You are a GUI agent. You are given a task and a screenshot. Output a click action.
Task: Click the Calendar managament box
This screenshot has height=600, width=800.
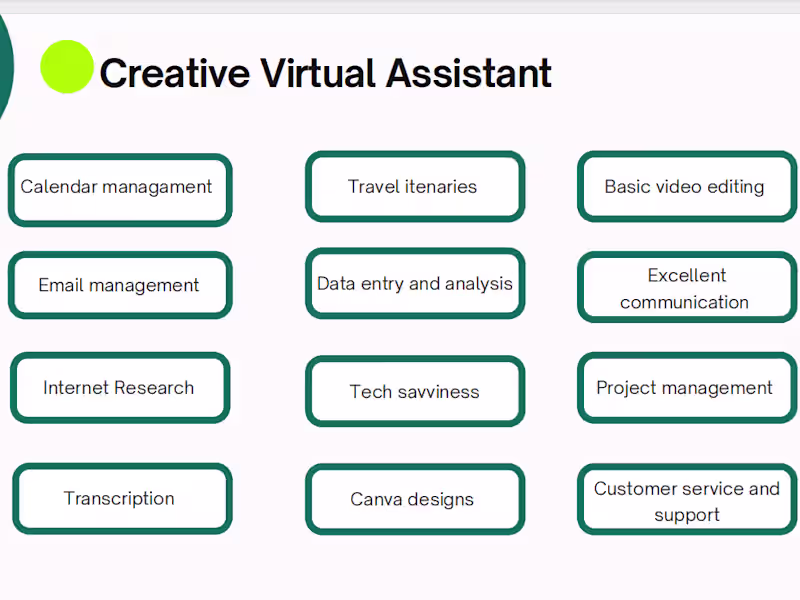tap(119, 187)
